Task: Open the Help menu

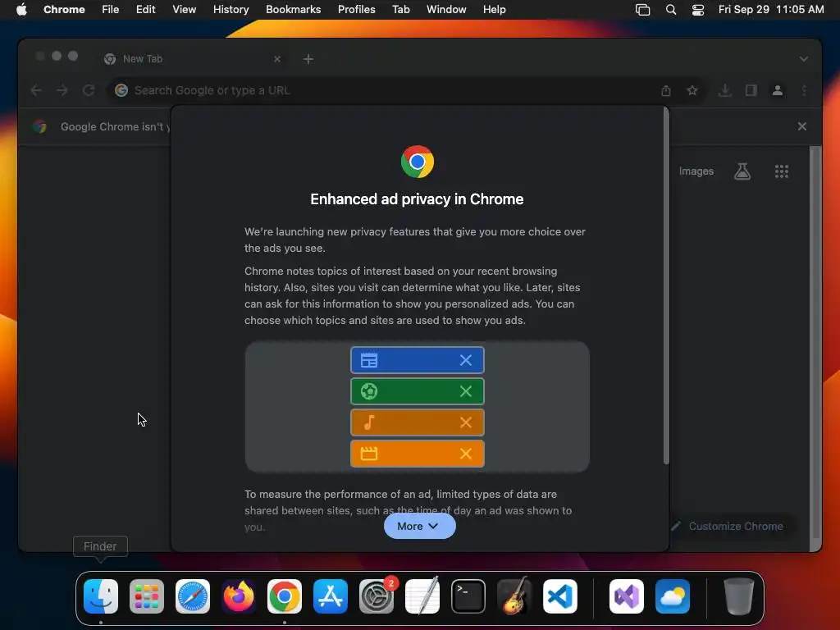Action: 494,9
